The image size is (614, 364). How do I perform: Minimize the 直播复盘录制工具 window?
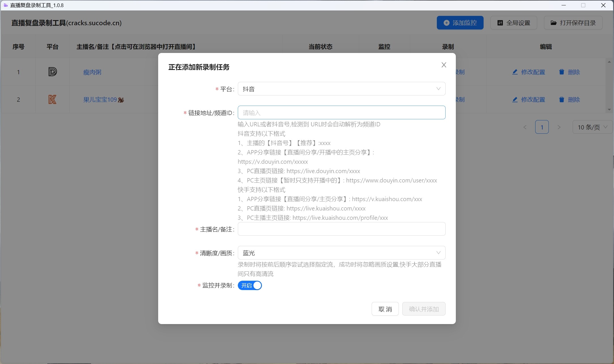pyautogui.click(x=564, y=5)
